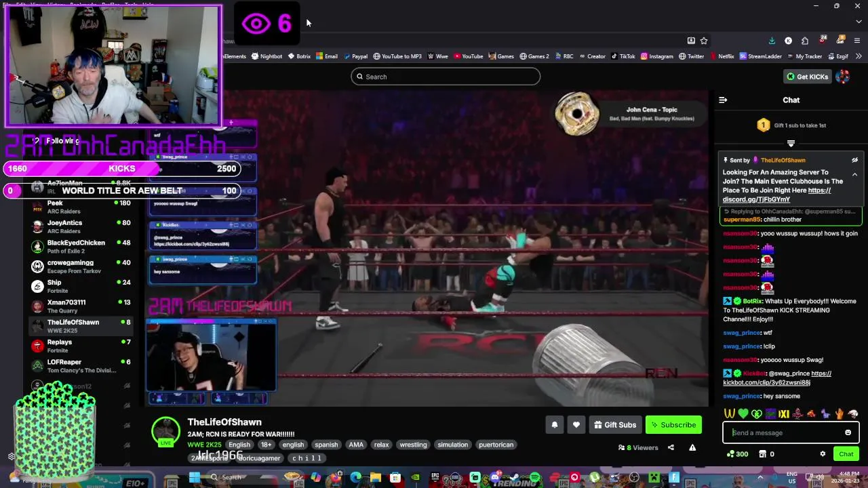Send message with the Chat button

(846, 454)
